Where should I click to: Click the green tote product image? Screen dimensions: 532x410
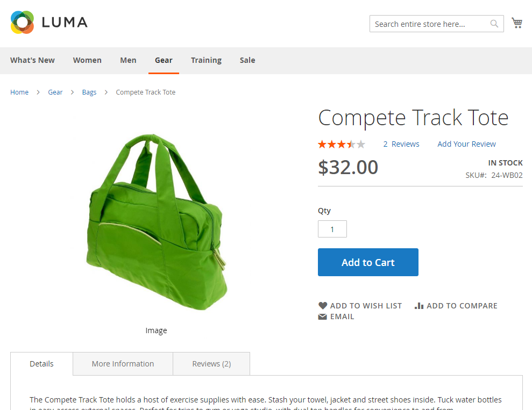tap(156, 221)
